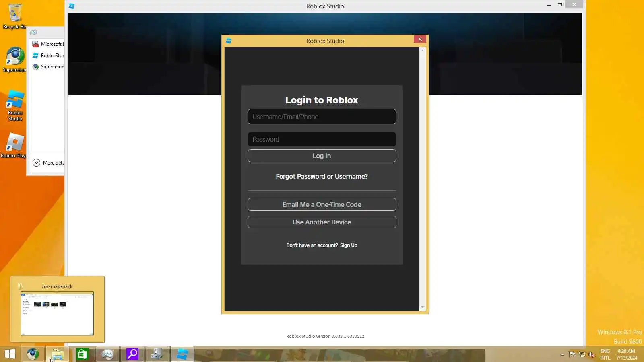Switch to Roblox Studio taskbar button
Viewport: 644px width, 362px height.
182,354
